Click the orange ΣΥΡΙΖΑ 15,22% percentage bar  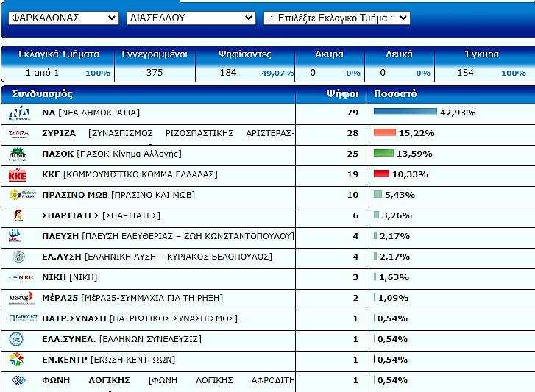[x=385, y=133]
